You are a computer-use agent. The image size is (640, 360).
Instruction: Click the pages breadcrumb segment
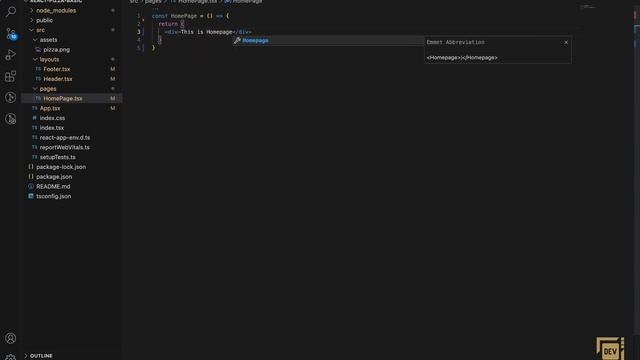pyautogui.click(x=153, y=2)
